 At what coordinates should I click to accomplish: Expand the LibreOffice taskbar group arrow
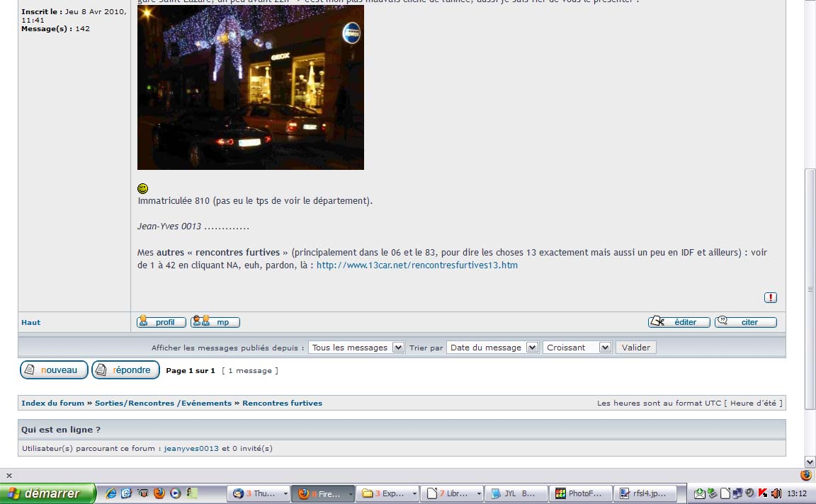tap(479, 493)
